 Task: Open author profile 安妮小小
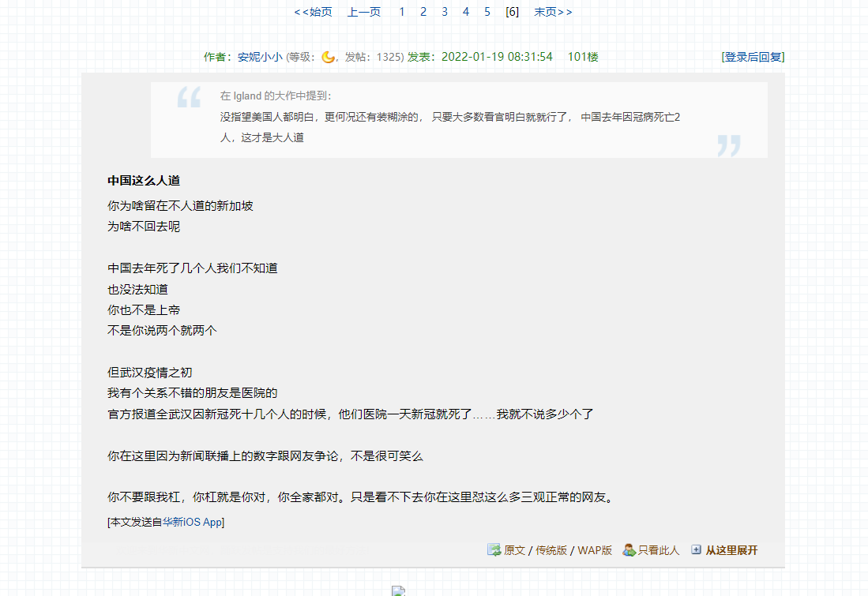click(x=260, y=57)
